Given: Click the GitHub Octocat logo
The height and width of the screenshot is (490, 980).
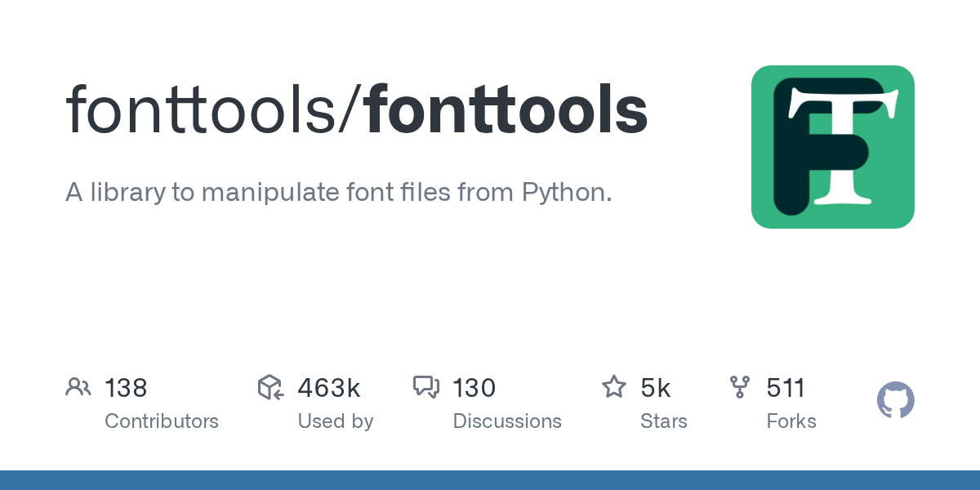Looking at the screenshot, I should pyautogui.click(x=895, y=401).
